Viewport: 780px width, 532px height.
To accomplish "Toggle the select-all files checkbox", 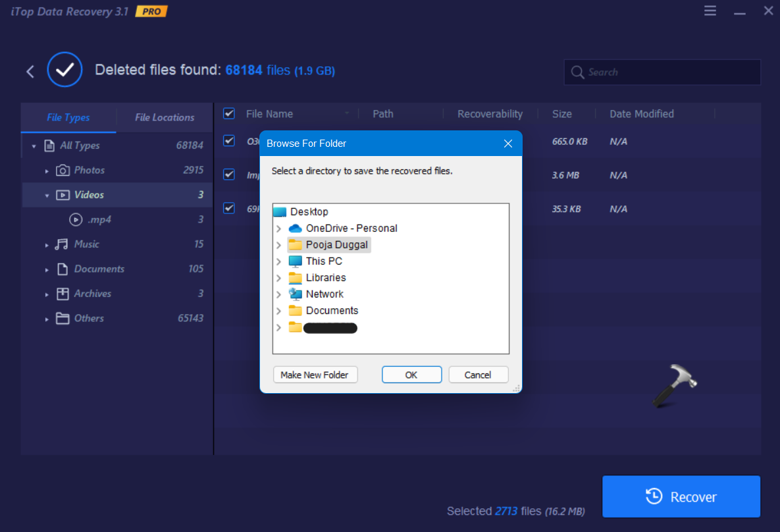I will coord(228,113).
